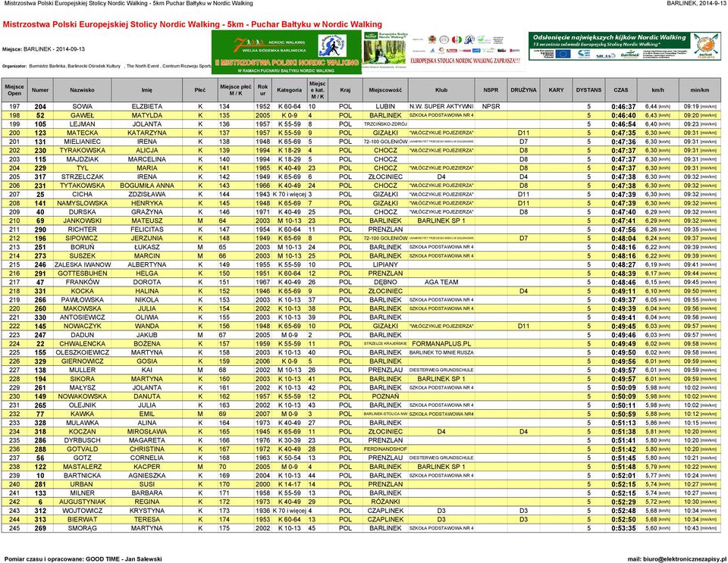The height and width of the screenshot is (563, 728).
Task: Click the GOOD TIME - Jan Salewski footer credit
Action: click(x=124, y=559)
